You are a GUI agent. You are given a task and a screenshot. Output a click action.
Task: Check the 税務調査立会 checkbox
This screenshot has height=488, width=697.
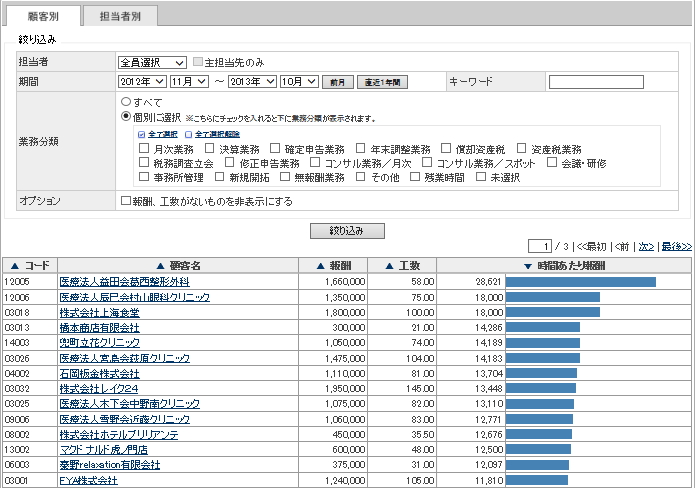(x=144, y=162)
